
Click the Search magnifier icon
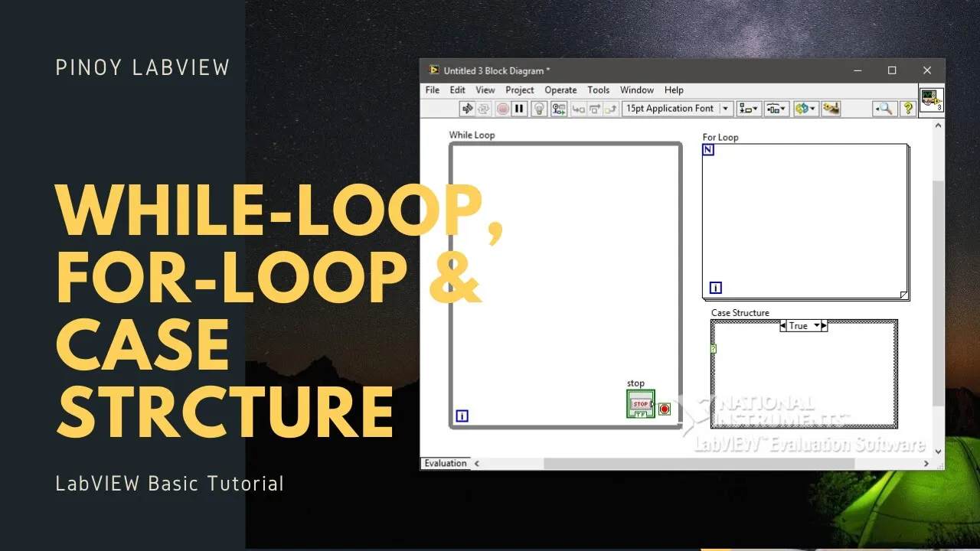(885, 109)
